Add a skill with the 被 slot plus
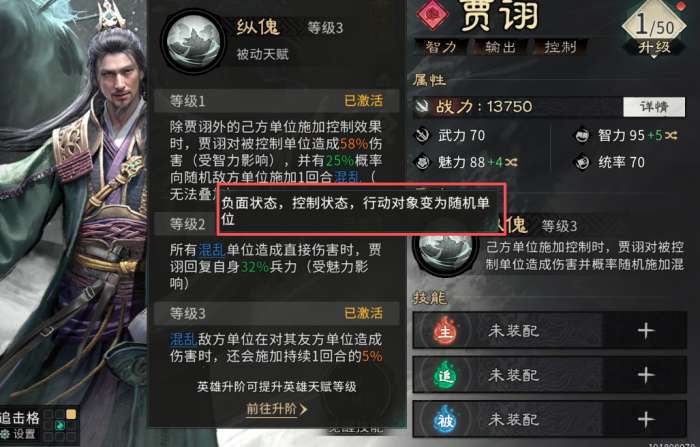The image size is (700, 447). click(646, 419)
